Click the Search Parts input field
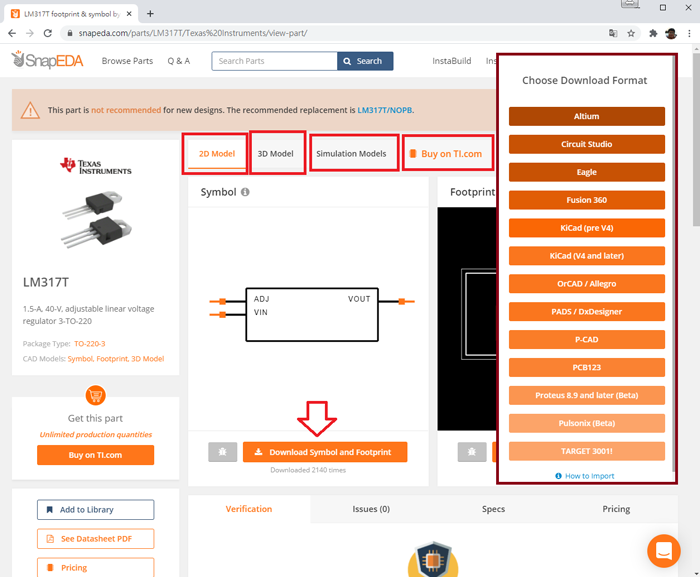The image size is (700, 577). pos(274,61)
